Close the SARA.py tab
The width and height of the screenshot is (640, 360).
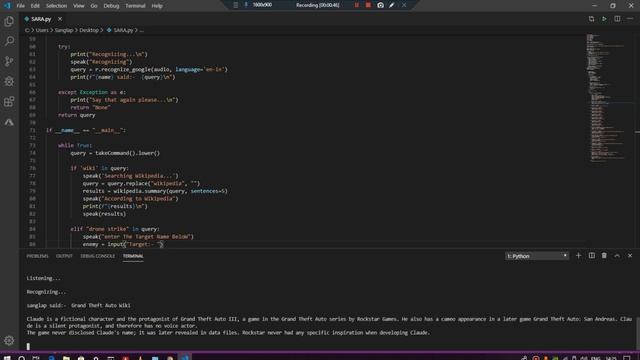60,19
